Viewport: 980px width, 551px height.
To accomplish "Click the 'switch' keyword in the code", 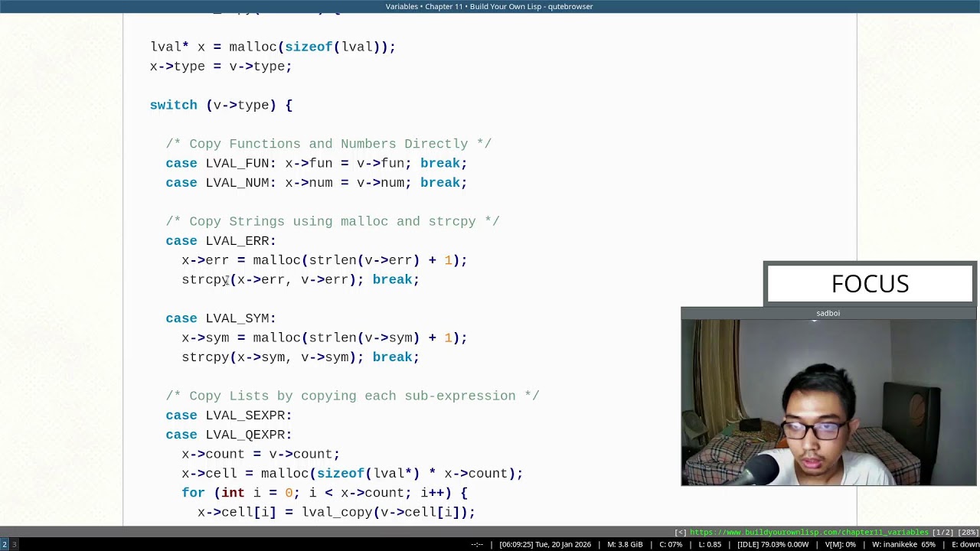I will (x=173, y=105).
